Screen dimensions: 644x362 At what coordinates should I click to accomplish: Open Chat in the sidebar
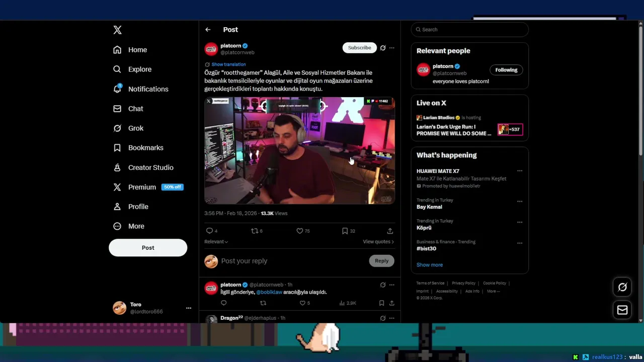(x=128, y=109)
